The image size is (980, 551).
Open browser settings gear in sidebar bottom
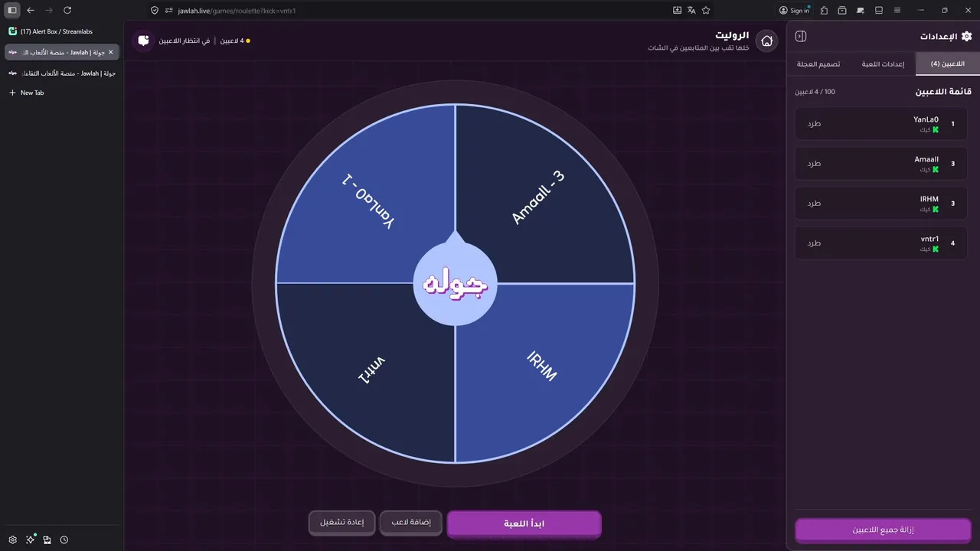coord(12,540)
